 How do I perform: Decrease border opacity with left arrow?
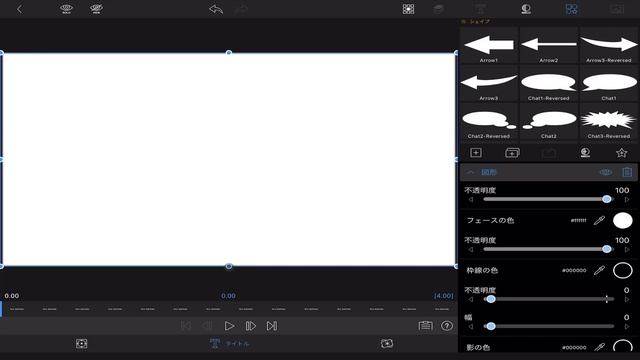tap(471, 300)
